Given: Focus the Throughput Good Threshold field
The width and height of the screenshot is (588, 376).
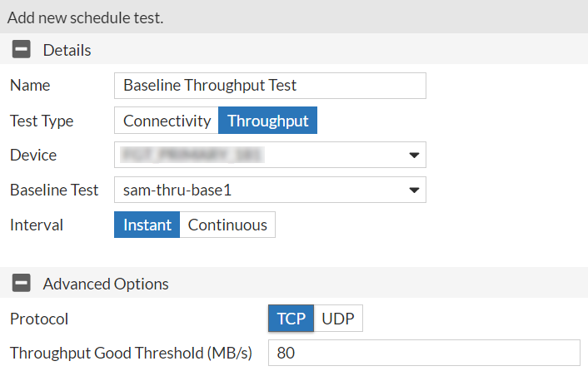Looking at the screenshot, I should pyautogui.click(x=424, y=353).
